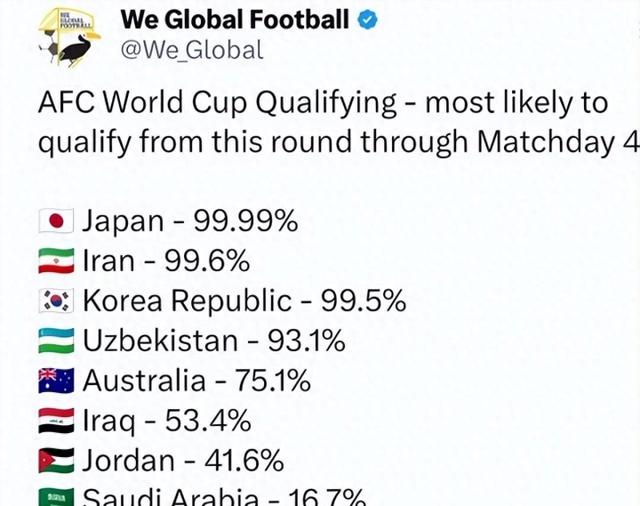640x506 pixels.
Task: Select the Korea Republic - 99.5% text
Action: tap(244, 301)
